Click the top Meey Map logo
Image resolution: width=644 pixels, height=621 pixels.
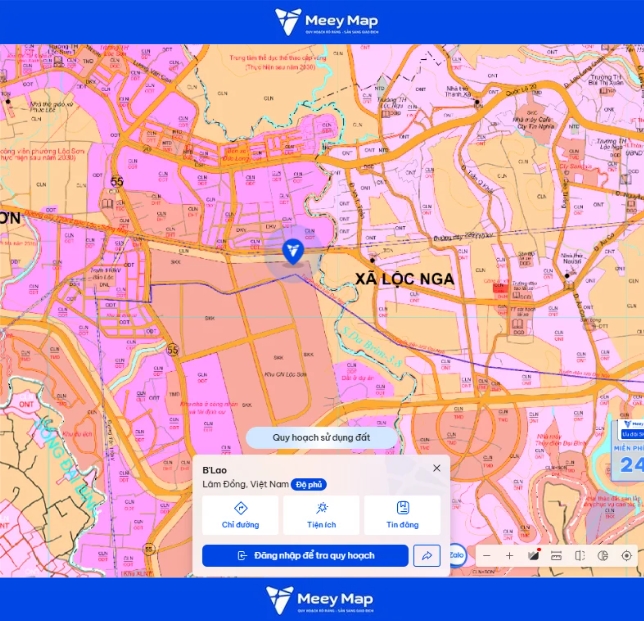[327, 21]
